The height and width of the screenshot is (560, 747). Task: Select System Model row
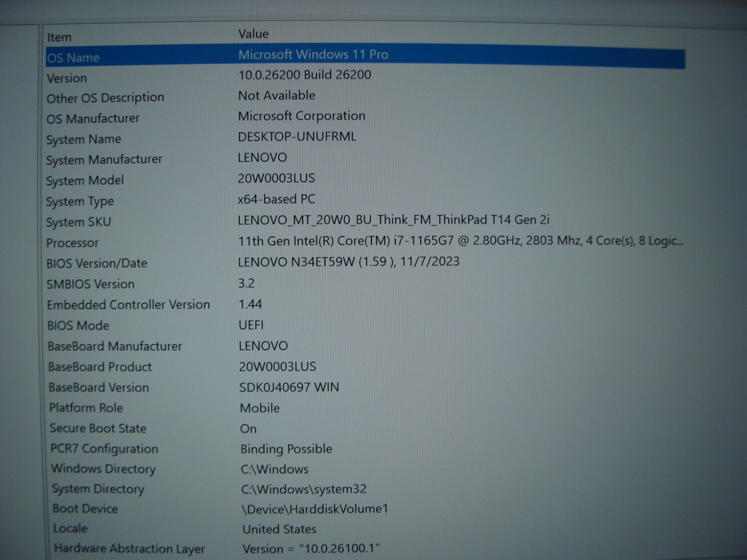click(x=85, y=181)
